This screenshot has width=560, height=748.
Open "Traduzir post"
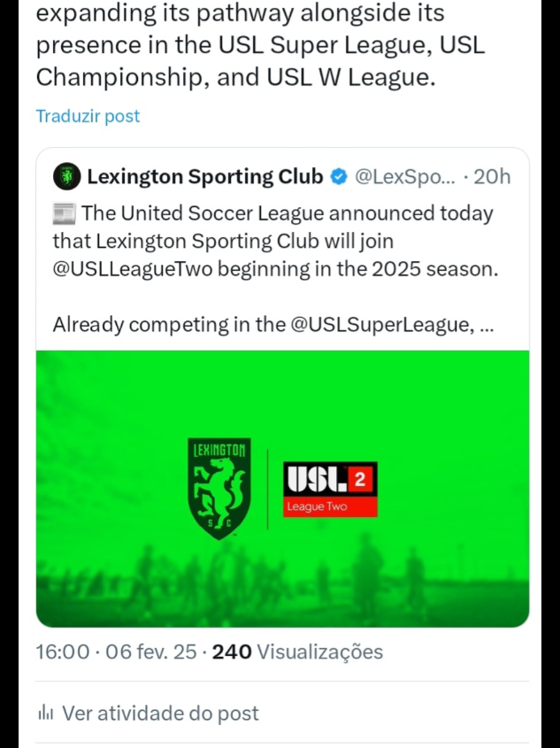coord(87,115)
